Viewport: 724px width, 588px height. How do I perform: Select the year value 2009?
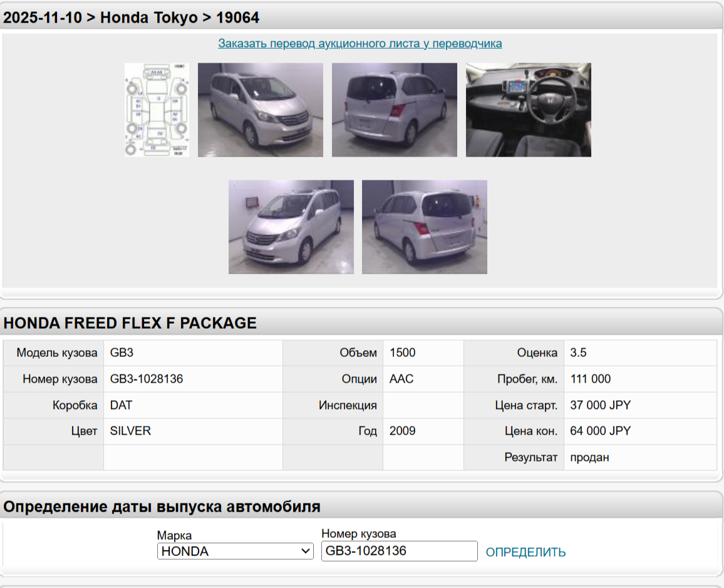[x=402, y=431]
